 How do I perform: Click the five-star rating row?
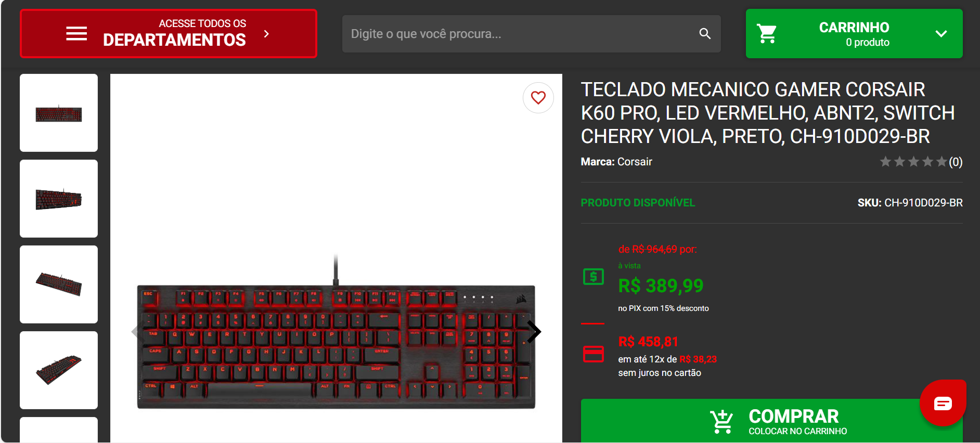(913, 162)
